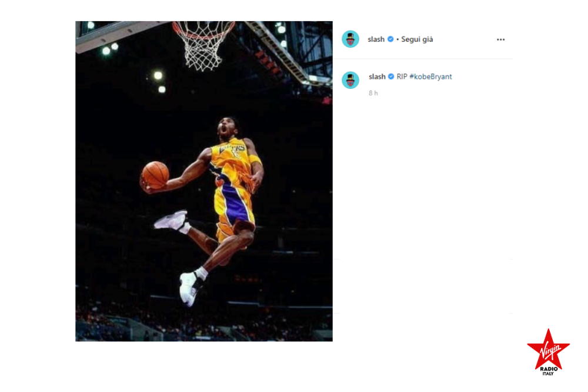Click the yellow armband on the player's arm
The width and height of the screenshot is (588, 392).
(x=255, y=159)
